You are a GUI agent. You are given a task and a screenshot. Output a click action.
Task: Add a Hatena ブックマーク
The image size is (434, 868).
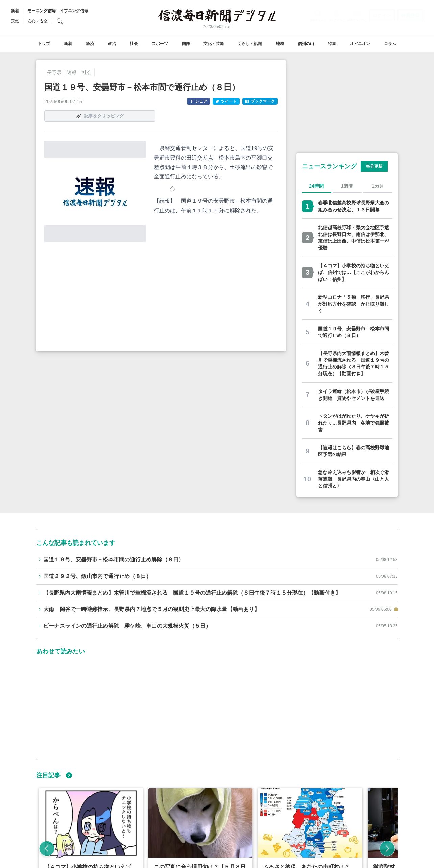coord(260,101)
